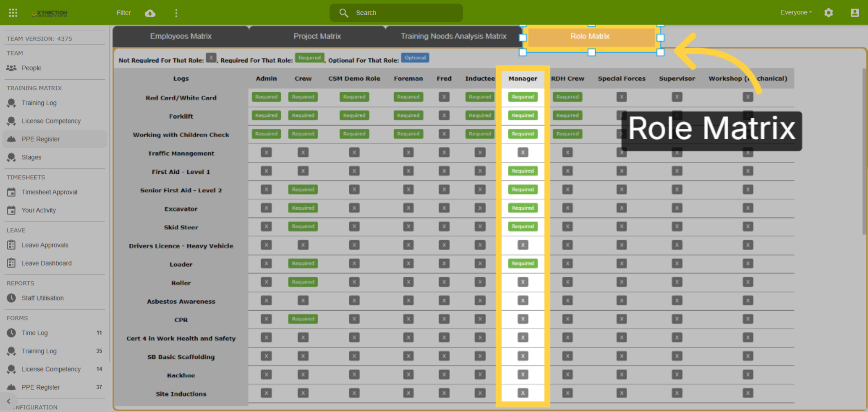Click the People group icon
Viewport: 868px width, 412px height.
tap(11, 68)
